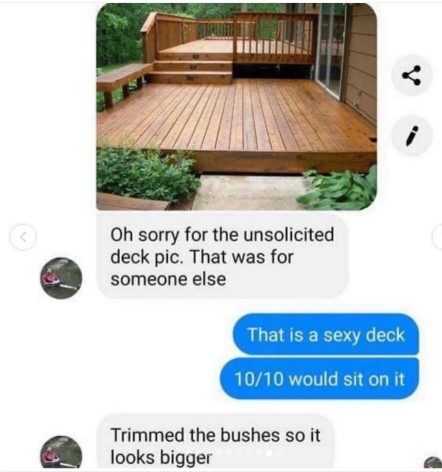Viewport: 442px width, 472px height.
Task: Tap the pencil edit icon beside the photo
Action: point(412,135)
